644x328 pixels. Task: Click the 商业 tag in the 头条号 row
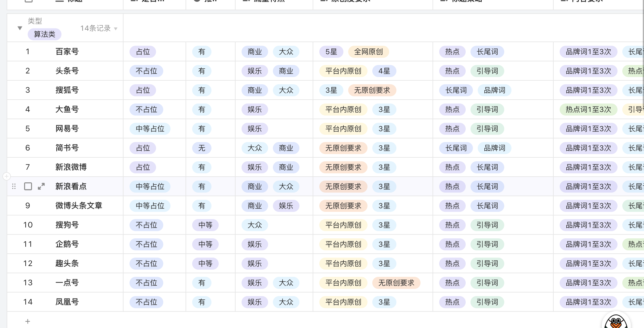[x=286, y=71]
